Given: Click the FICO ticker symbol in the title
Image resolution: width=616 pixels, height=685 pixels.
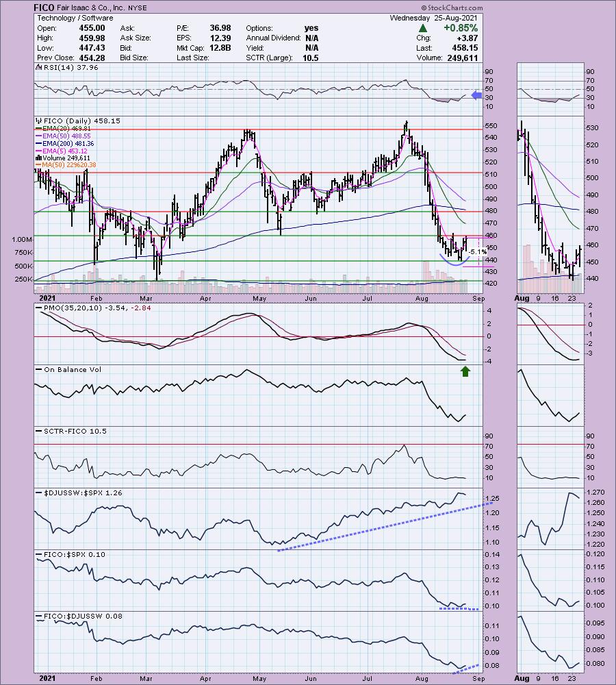Looking at the screenshot, I should point(44,8).
